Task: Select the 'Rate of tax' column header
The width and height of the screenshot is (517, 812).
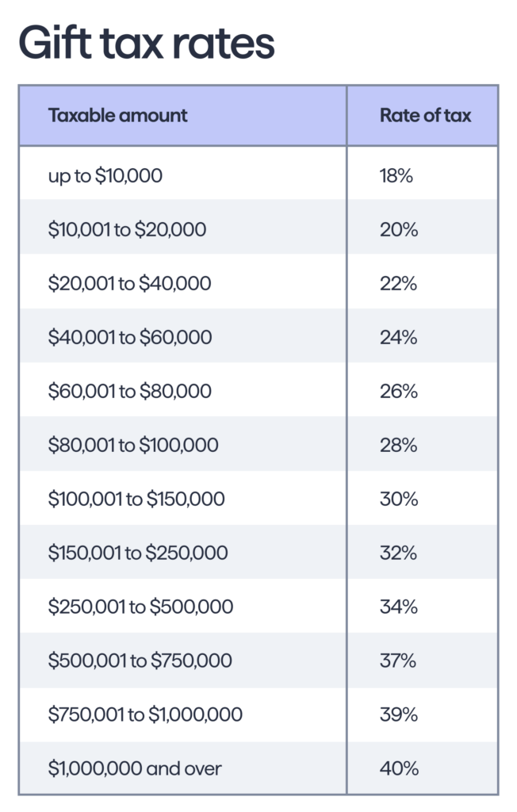Action: point(425,115)
